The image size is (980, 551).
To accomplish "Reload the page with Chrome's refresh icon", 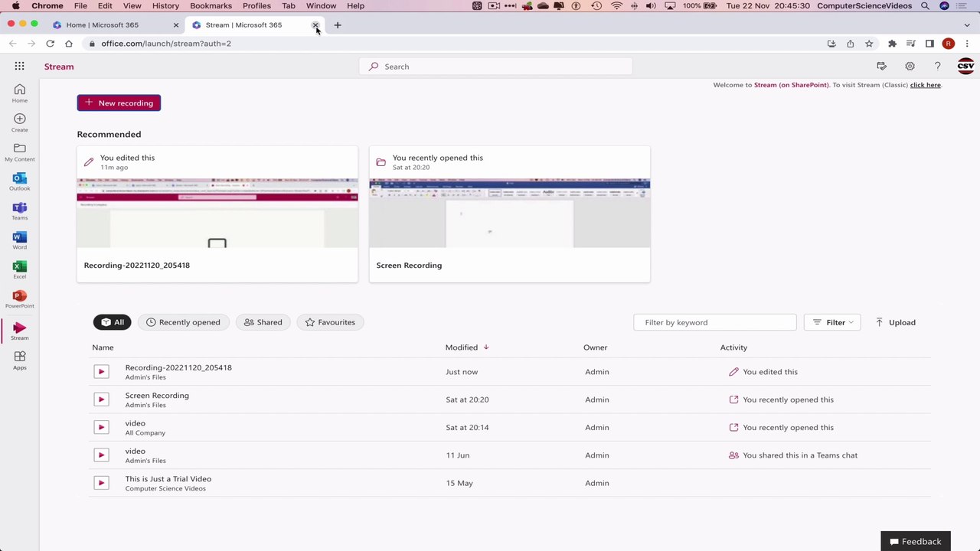I will 50,44.
